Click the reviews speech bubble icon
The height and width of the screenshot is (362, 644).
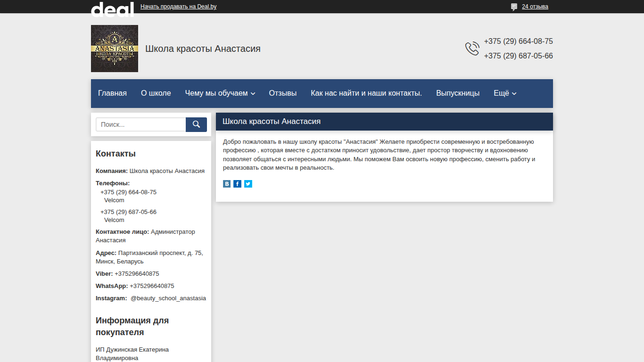(514, 7)
